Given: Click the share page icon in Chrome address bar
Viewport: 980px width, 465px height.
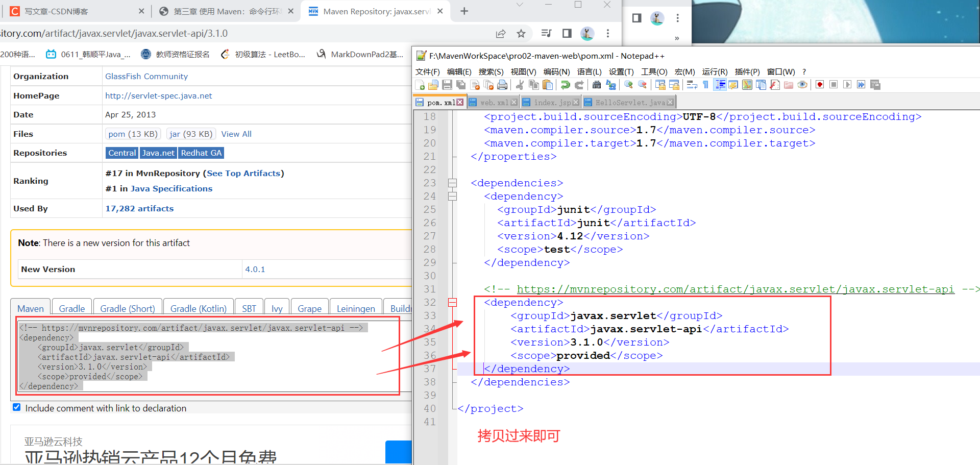Looking at the screenshot, I should coord(501,34).
